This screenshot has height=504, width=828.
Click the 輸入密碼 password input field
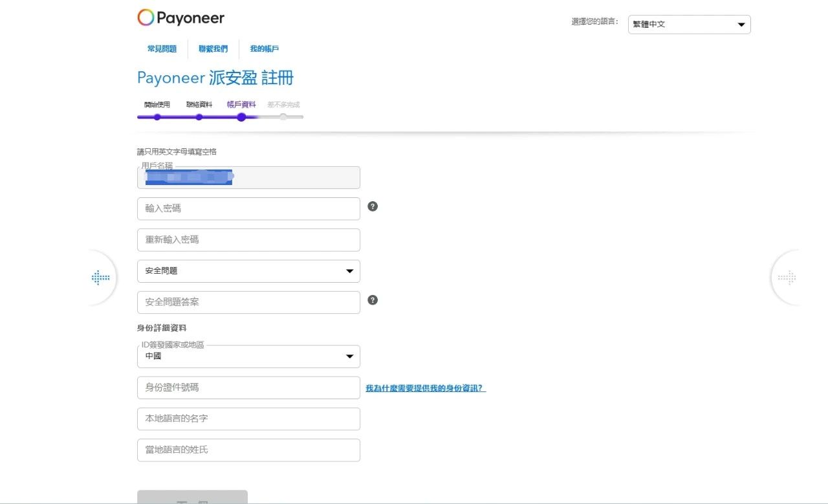pos(248,208)
